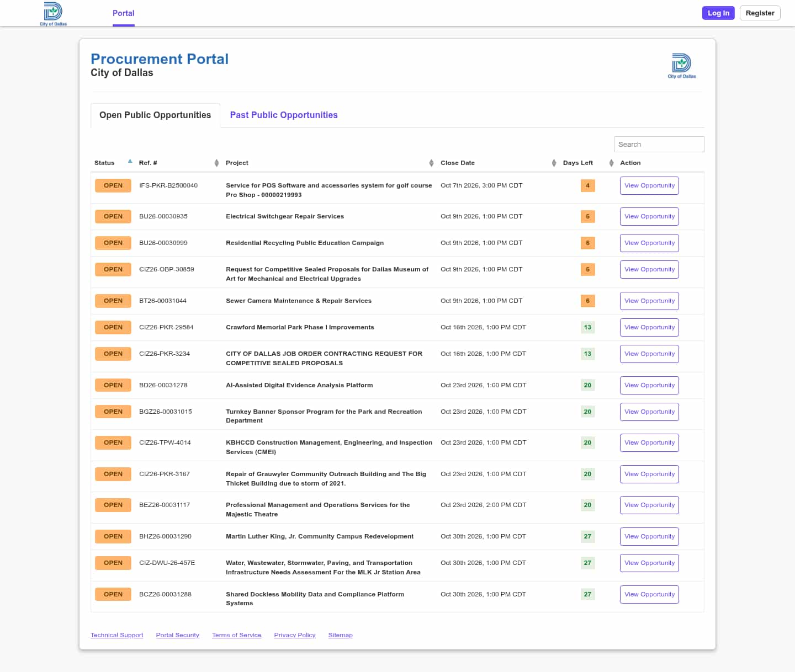This screenshot has width=795, height=672.
Task: Sort by Close Date column arrows
Action: point(554,163)
